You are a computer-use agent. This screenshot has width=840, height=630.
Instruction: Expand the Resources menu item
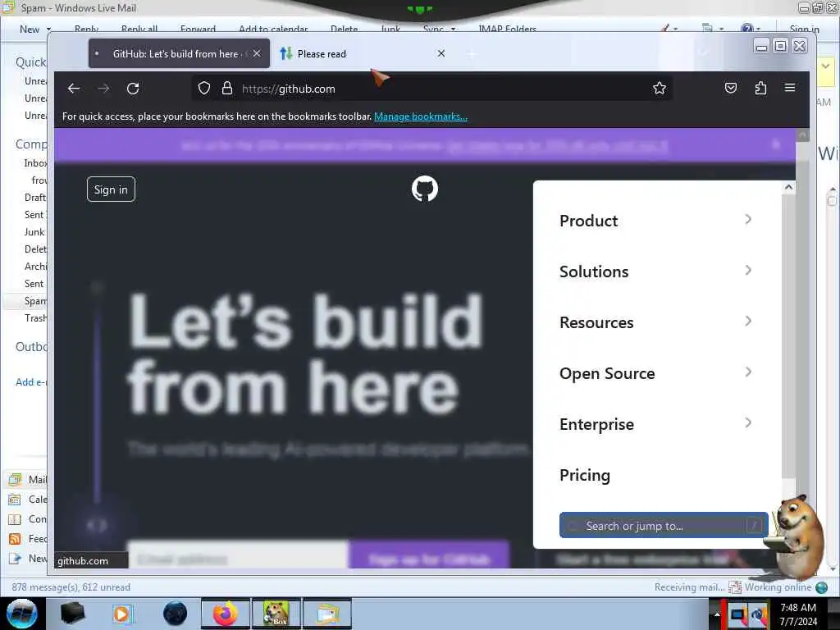655,322
